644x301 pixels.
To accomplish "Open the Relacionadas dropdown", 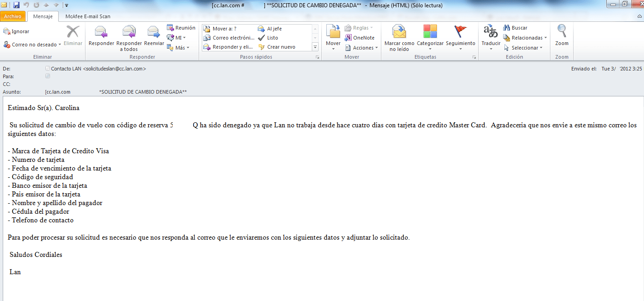I will (x=525, y=38).
